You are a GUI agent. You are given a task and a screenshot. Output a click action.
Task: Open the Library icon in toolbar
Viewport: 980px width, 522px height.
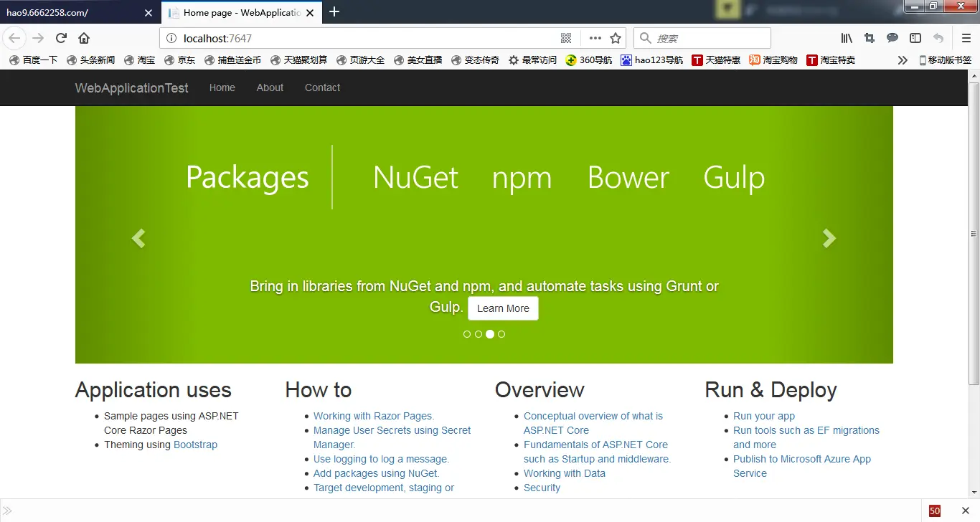click(x=847, y=39)
